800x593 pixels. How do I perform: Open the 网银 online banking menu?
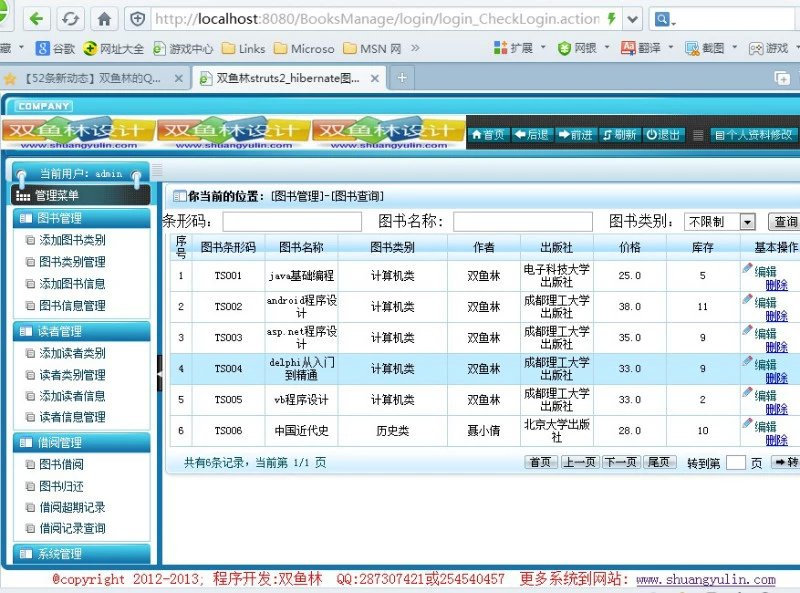point(583,48)
